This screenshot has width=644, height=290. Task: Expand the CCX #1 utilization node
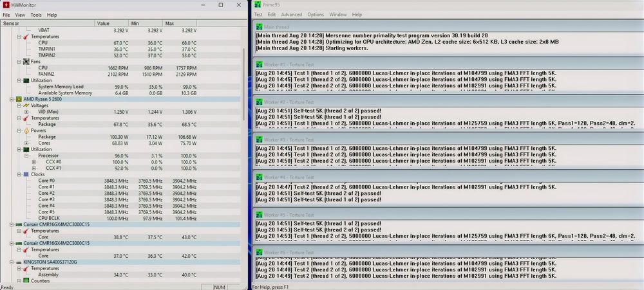pyautogui.click(x=33, y=168)
